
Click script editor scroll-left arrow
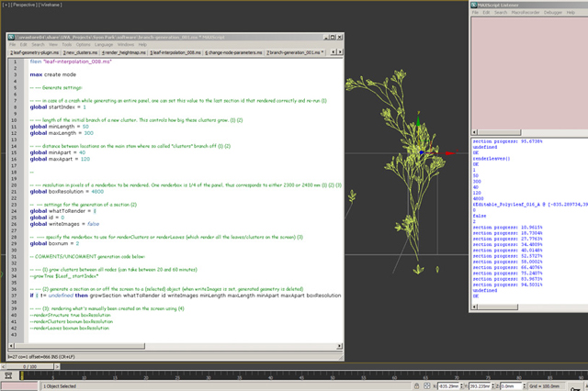click(11, 346)
